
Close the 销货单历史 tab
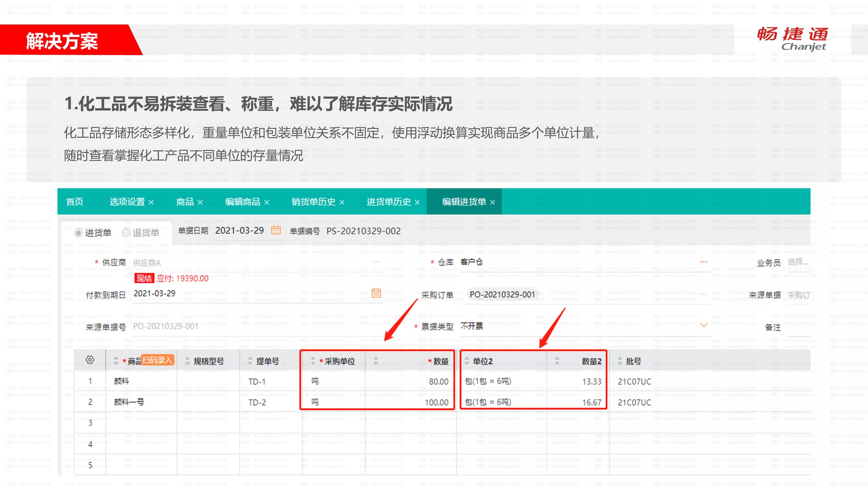pos(342,202)
